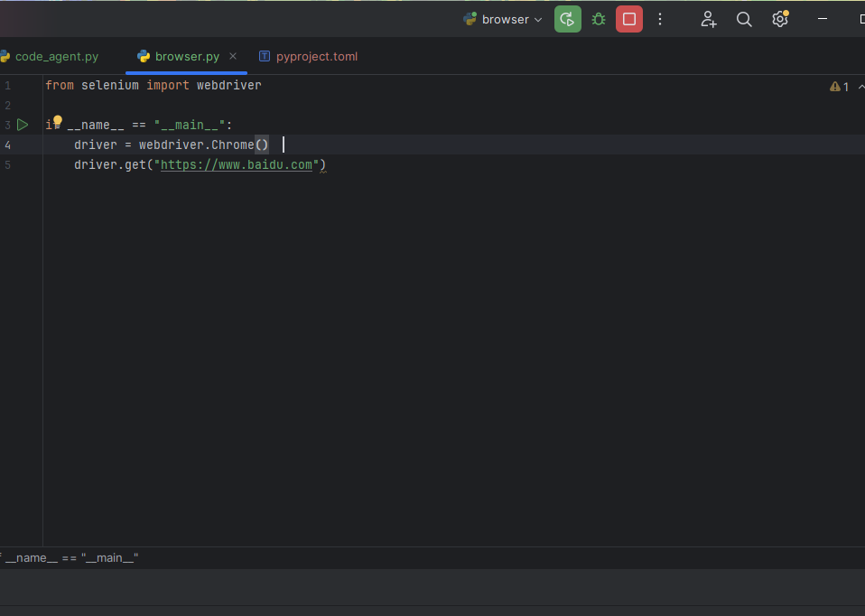This screenshot has height=616, width=865.
Task: Click the https://www.baidu.com URL in code
Action: (x=236, y=164)
